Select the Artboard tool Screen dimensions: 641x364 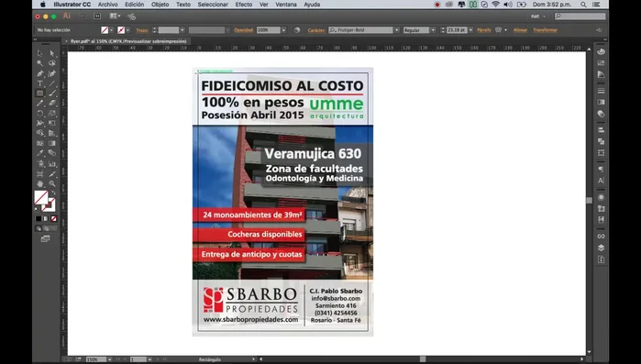pos(40,173)
